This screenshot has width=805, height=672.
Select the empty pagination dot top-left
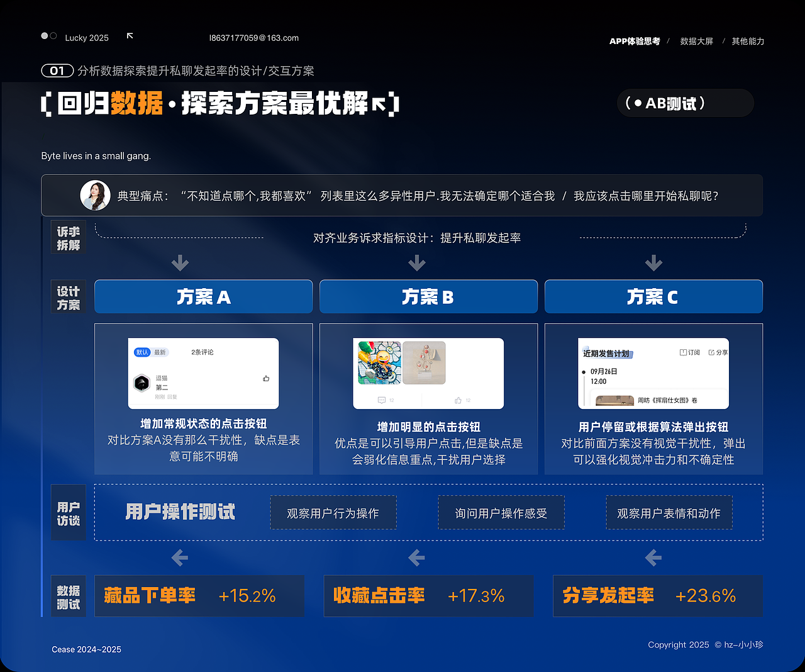pyautogui.click(x=53, y=36)
